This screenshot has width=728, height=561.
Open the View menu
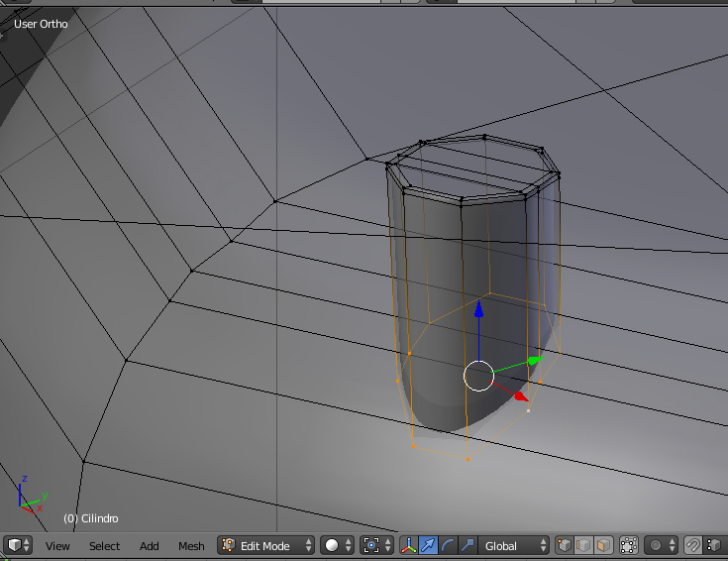[57, 546]
